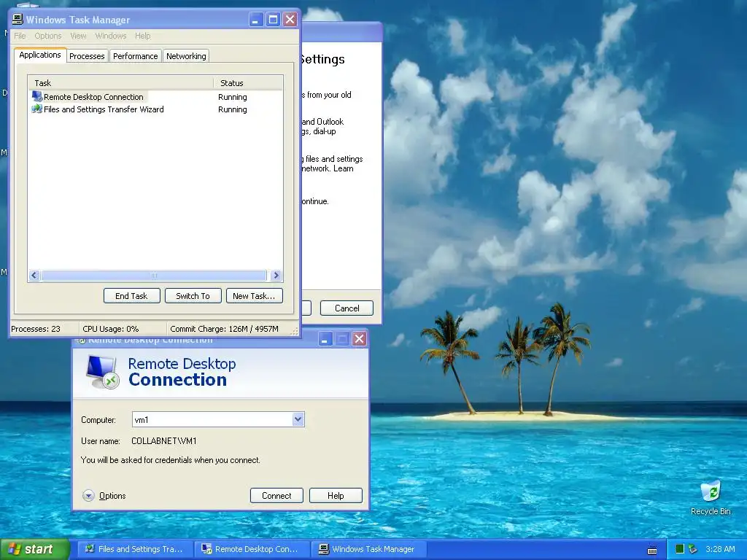Screen dimensions: 747x560
Task: Select the Remote Desktop Connection task row
Action: click(x=155, y=97)
